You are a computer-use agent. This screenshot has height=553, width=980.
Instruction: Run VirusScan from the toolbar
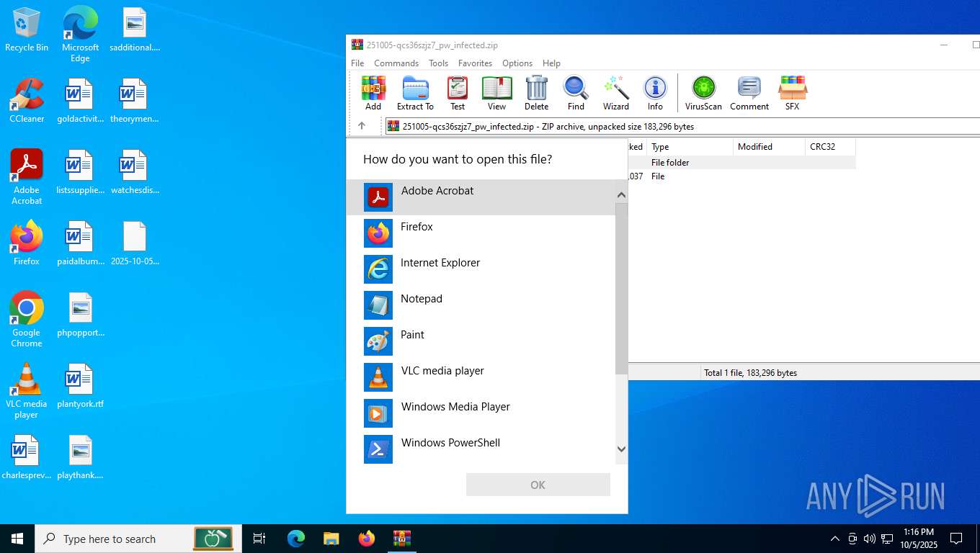tap(703, 94)
